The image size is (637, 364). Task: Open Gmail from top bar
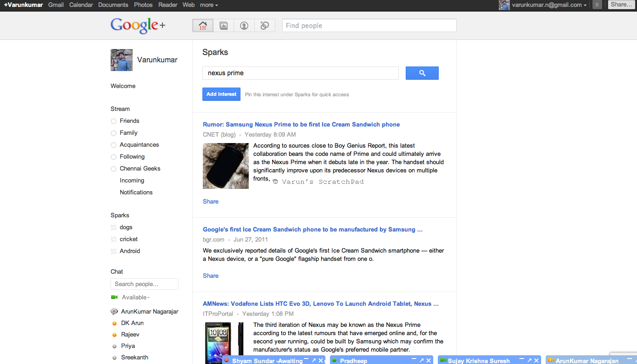coord(56,5)
